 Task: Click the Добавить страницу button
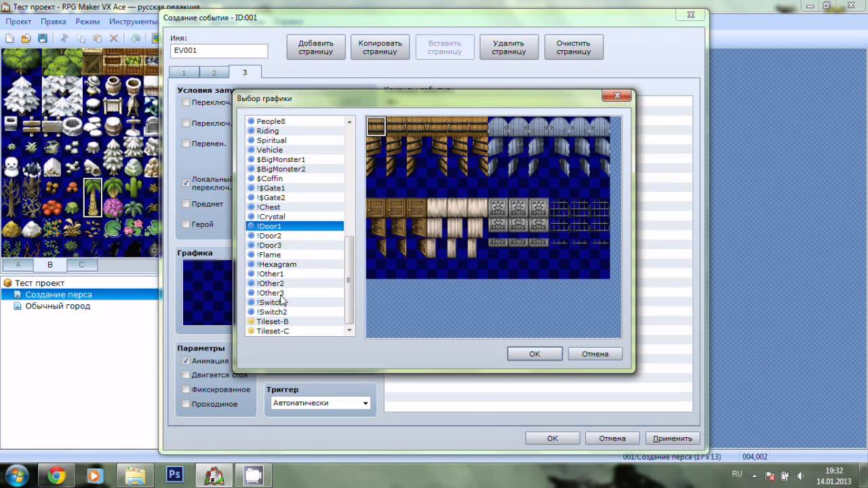coord(316,47)
